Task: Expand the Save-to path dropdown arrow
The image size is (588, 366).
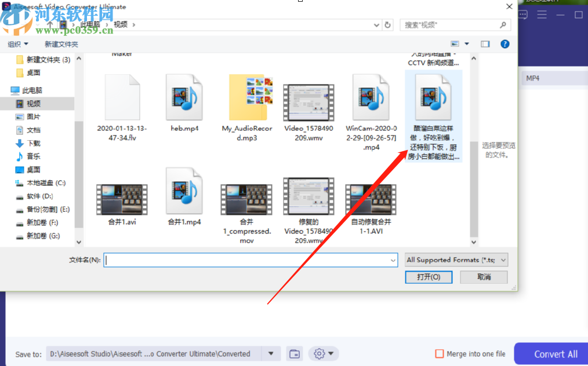Action: (271, 353)
